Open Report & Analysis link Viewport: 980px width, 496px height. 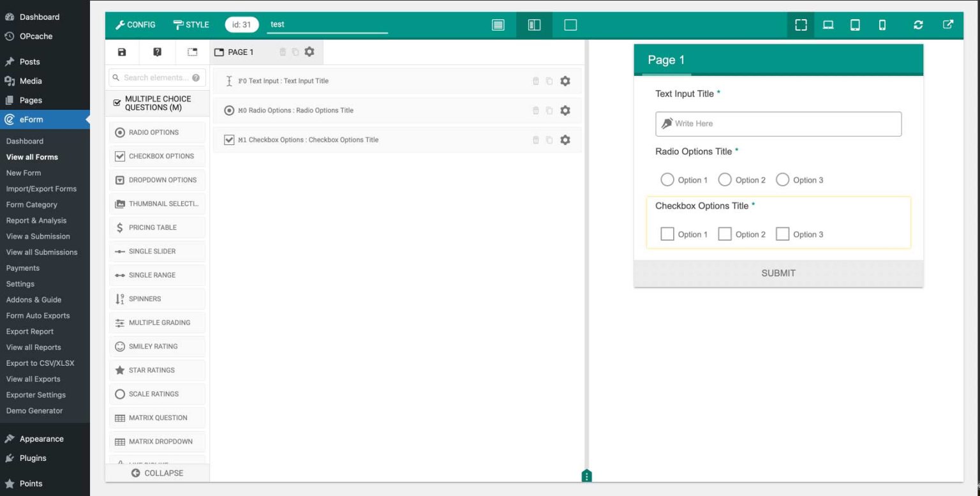pos(36,220)
